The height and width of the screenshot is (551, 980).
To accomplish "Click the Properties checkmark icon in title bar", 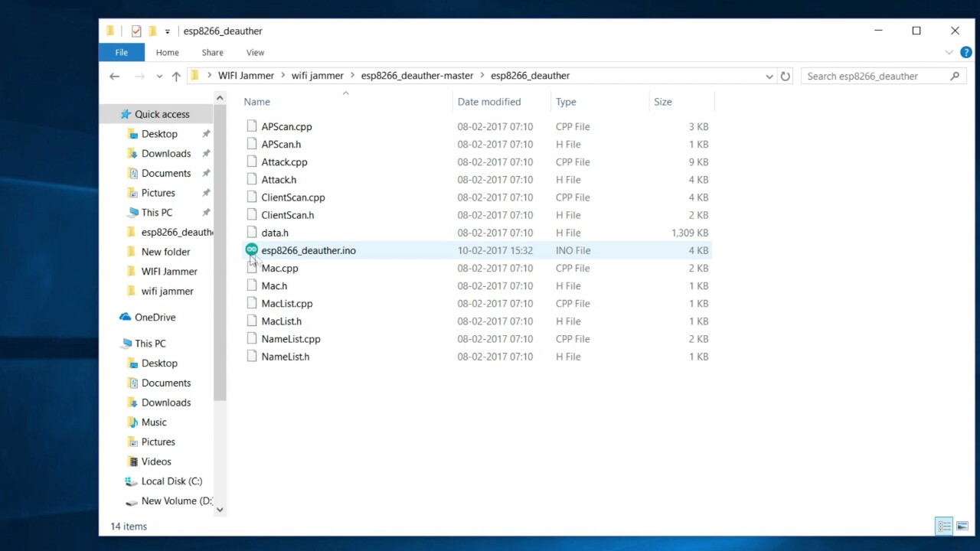I will coord(136,31).
